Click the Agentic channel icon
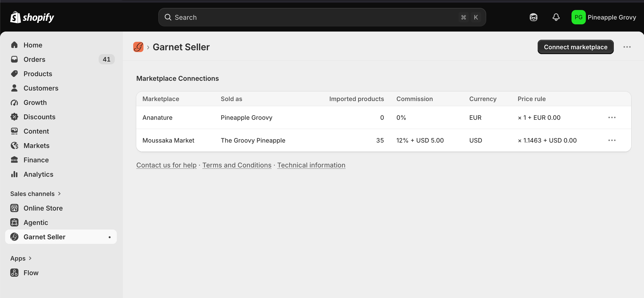This screenshot has width=644, height=298. 14,222
